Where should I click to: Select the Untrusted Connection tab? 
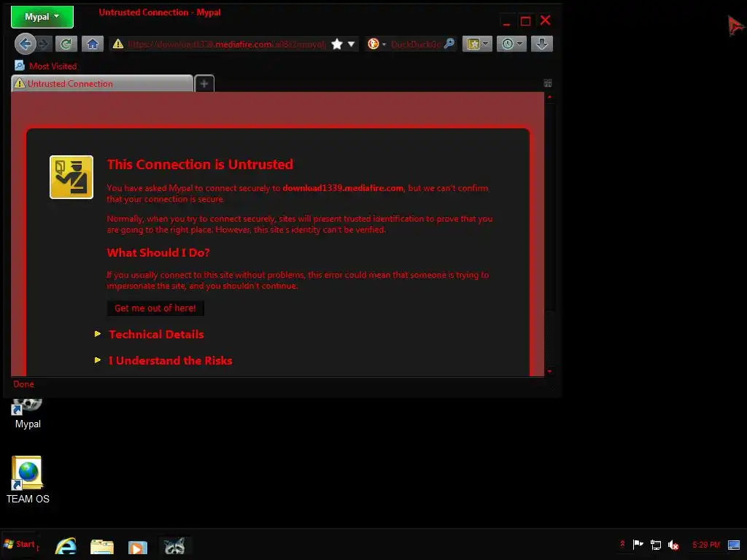pos(102,84)
